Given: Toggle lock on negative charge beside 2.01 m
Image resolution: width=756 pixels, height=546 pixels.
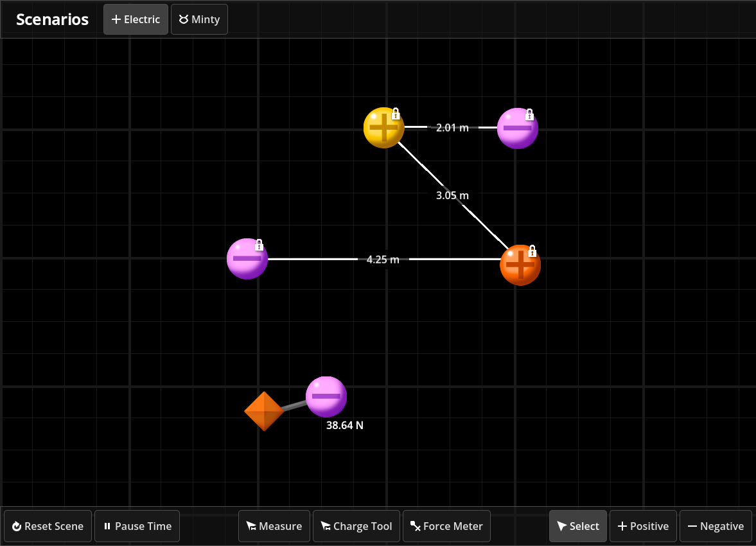Looking at the screenshot, I should [529, 115].
